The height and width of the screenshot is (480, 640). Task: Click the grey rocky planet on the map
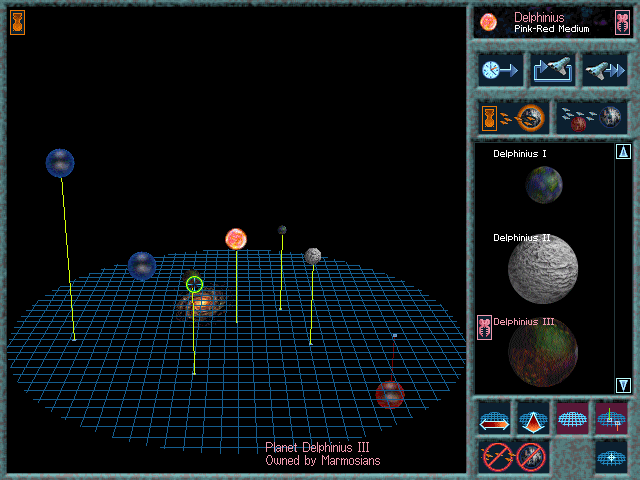point(313,256)
